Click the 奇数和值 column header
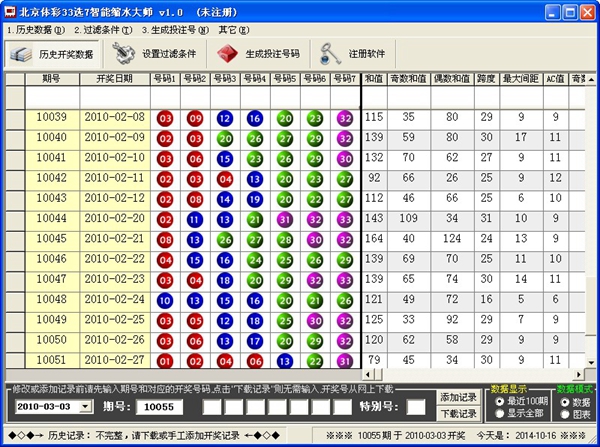 pyautogui.click(x=408, y=79)
